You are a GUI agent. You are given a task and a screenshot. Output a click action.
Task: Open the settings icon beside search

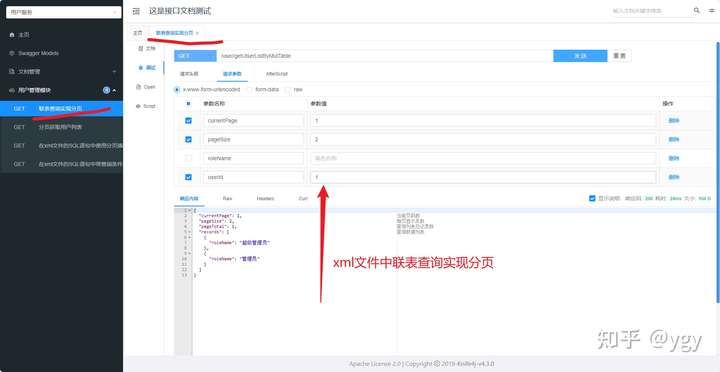click(712, 11)
